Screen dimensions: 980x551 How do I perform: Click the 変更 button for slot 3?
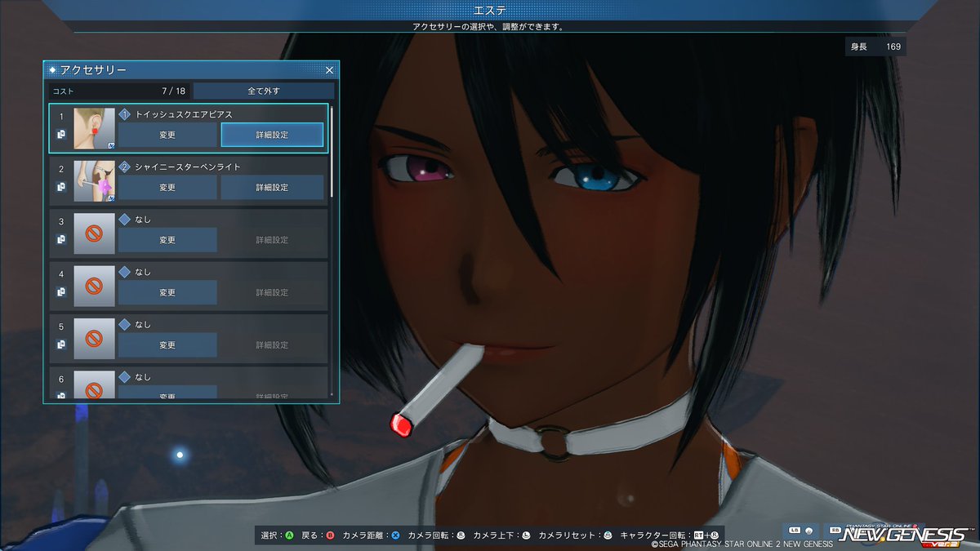(167, 240)
